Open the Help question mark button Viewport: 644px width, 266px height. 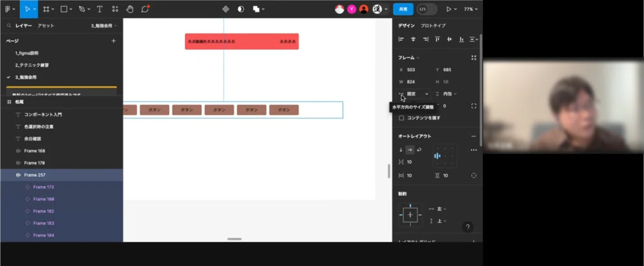coord(467,227)
